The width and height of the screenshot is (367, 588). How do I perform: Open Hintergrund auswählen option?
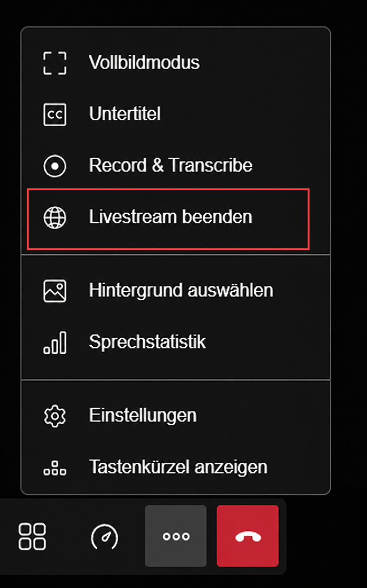point(176,290)
